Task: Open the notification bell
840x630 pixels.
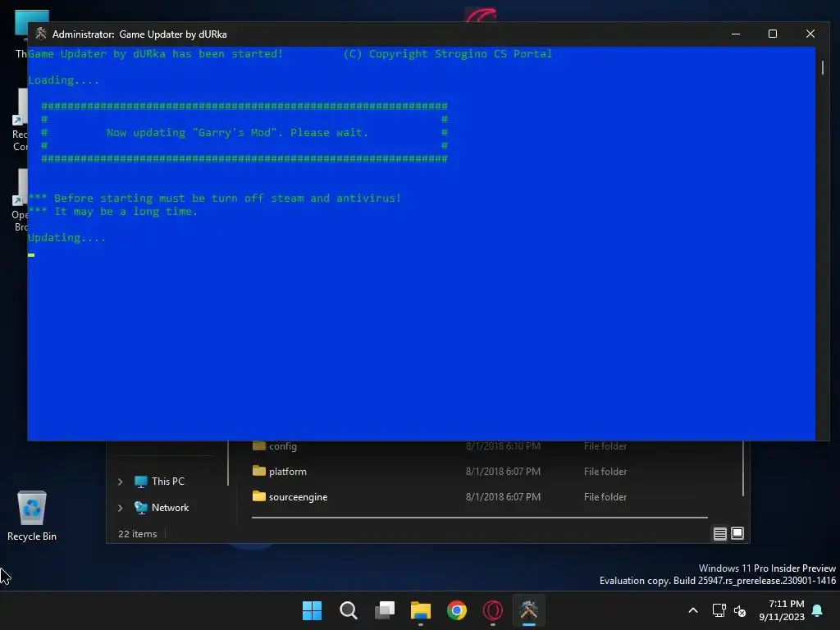Action: (x=818, y=610)
